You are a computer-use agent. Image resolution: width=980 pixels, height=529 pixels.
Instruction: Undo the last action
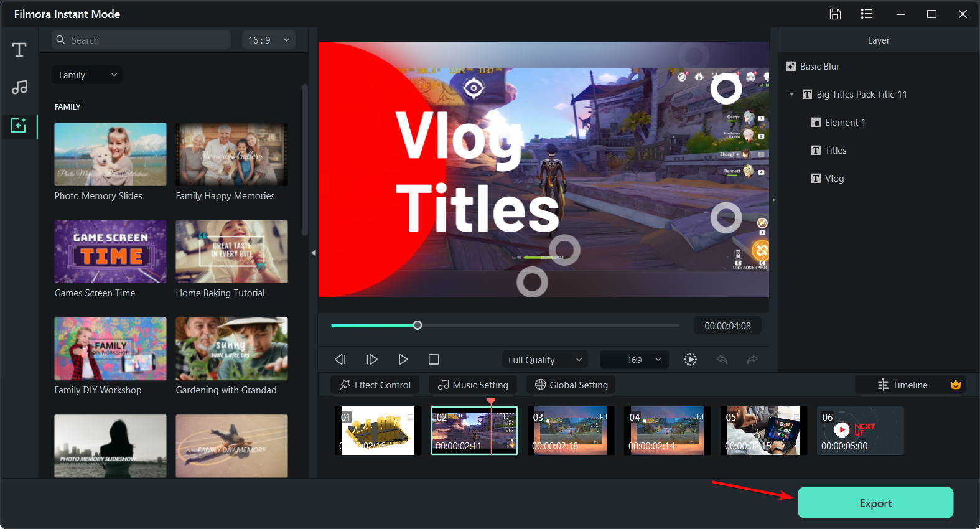pyautogui.click(x=722, y=359)
